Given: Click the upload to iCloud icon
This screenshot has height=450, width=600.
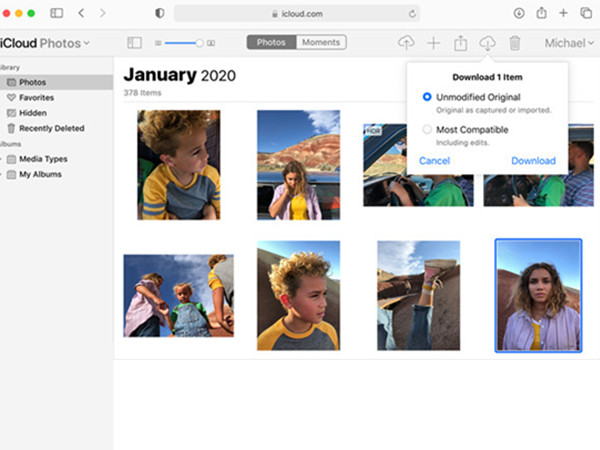Looking at the screenshot, I should pos(405,43).
